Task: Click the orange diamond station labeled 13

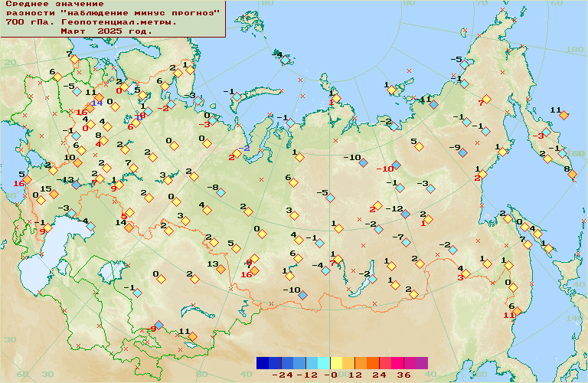Action: [220, 269]
